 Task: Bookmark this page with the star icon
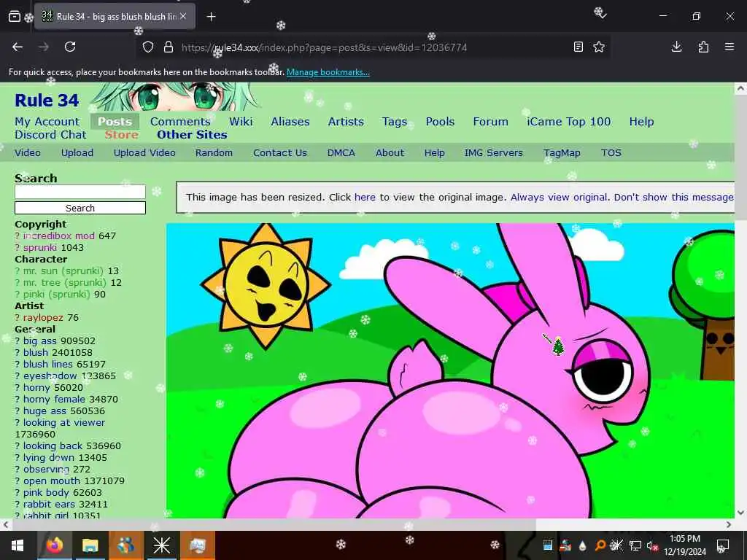599,47
